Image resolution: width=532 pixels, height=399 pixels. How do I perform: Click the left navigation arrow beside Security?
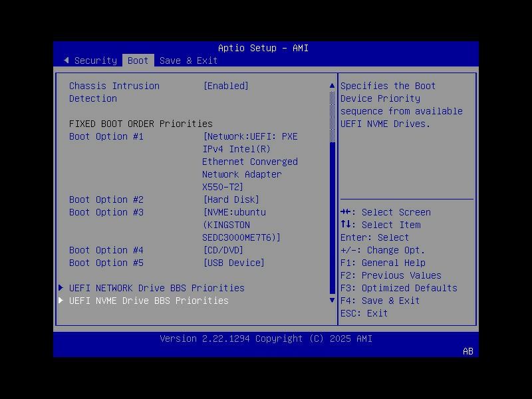(x=66, y=61)
